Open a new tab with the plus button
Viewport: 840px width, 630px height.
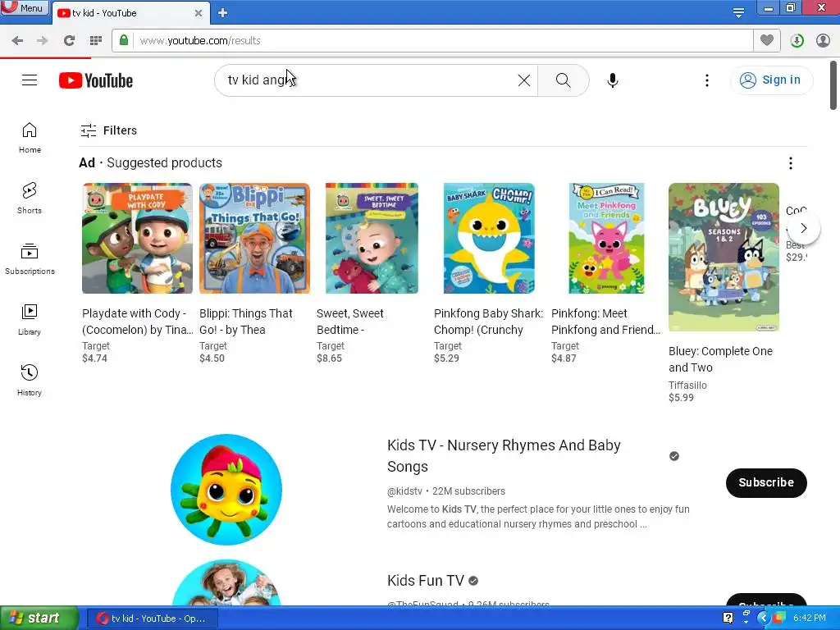(223, 13)
